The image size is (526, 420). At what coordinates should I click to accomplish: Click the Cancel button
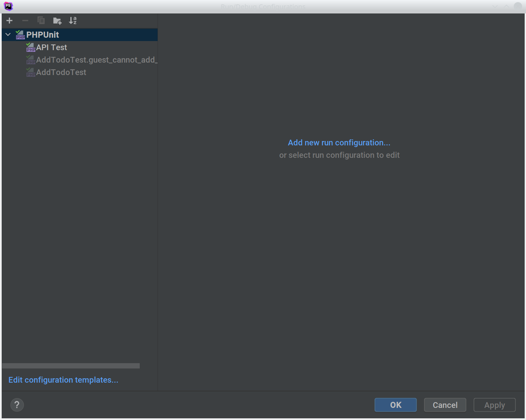coord(445,405)
